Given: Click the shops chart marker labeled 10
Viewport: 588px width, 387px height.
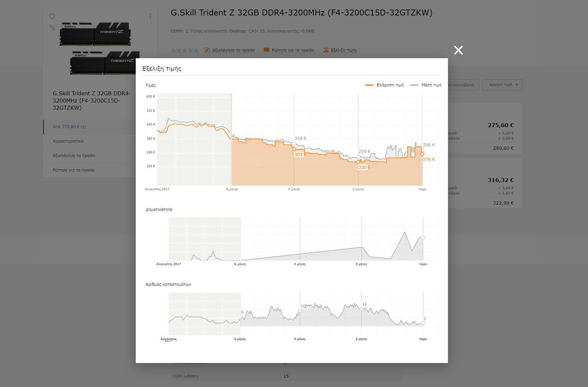Looking at the screenshot, I should [300, 311].
